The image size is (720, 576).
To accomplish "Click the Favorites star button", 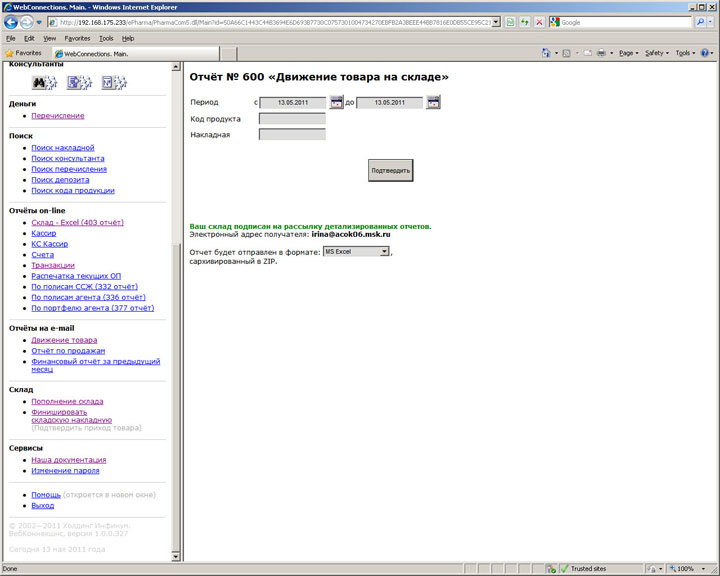I will [23, 53].
